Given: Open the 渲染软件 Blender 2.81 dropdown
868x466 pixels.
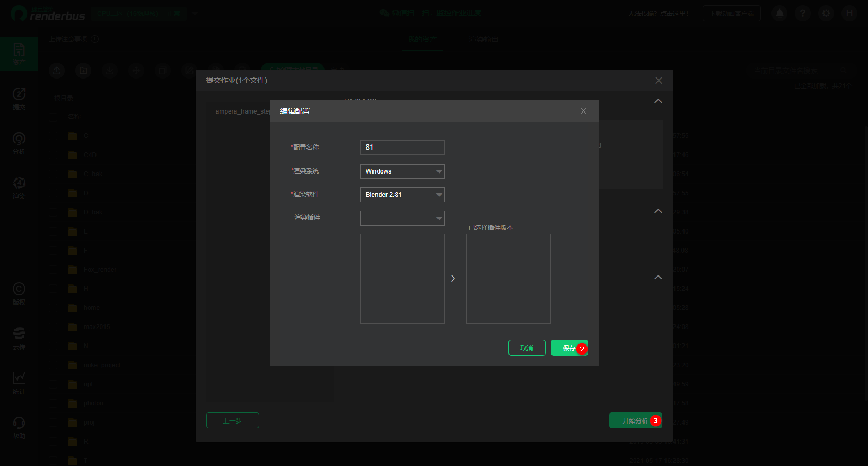Looking at the screenshot, I should pyautogui.click(x=402, y=195).
